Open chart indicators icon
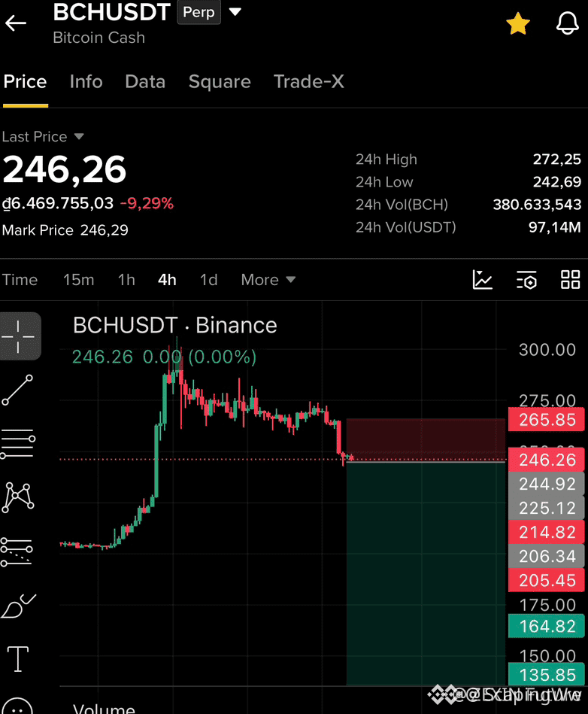Screen dimensions: 588x714 483,280
